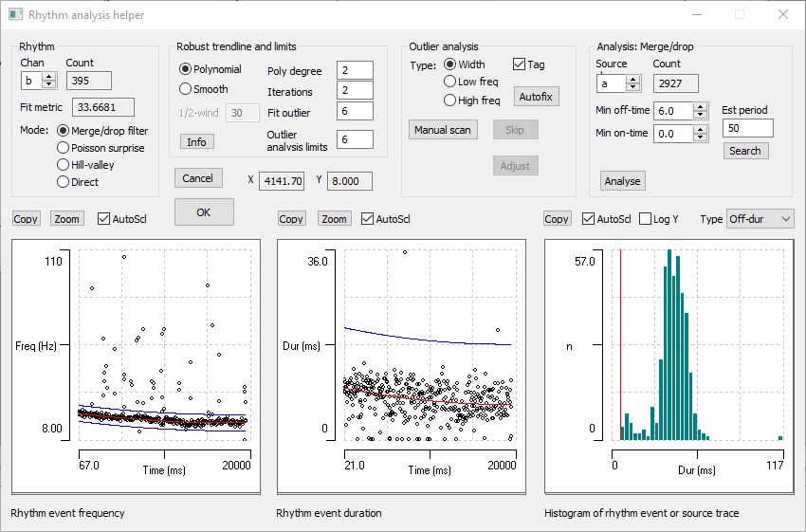Increase the Min off-time value
This screenshot has width=806, height=532.
click(701, 106)
